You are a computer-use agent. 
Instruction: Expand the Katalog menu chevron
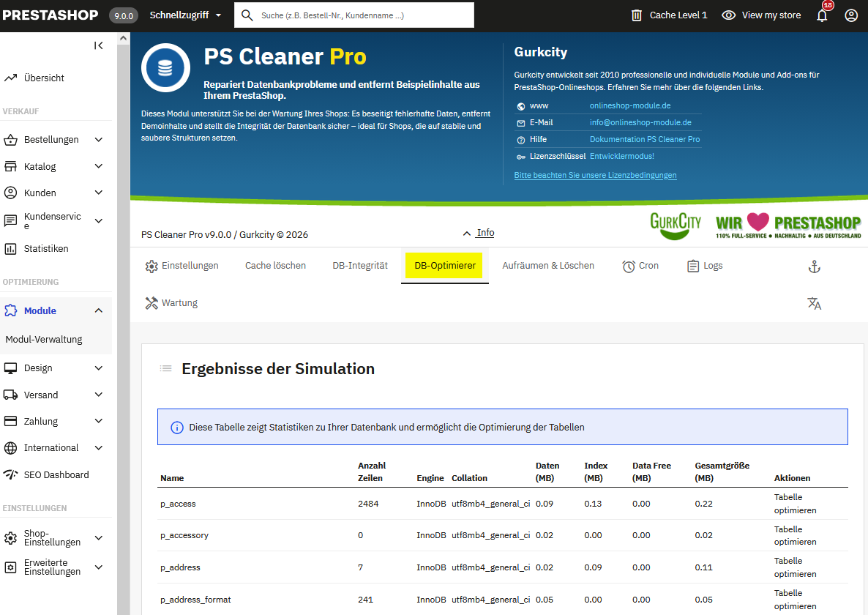click(x=99, y=166)
